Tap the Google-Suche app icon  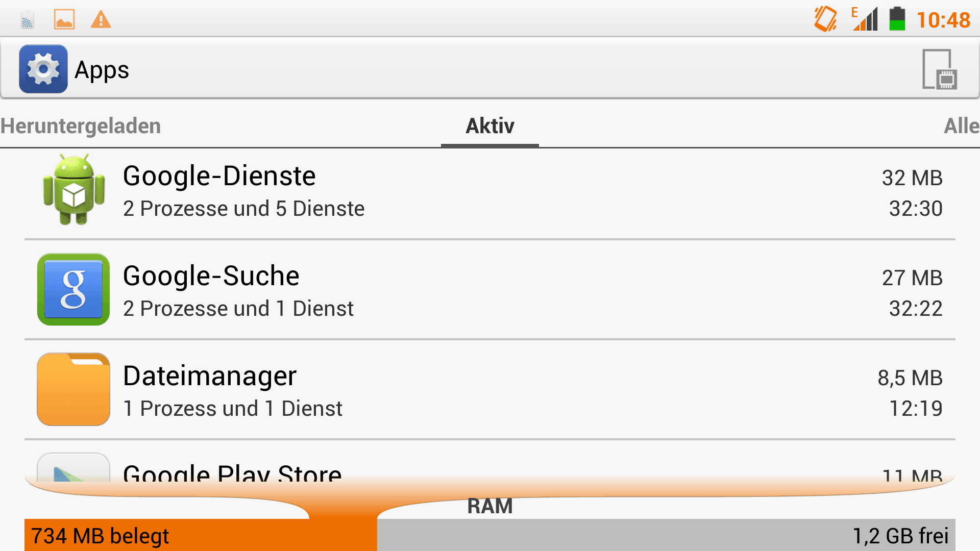(73, 289)
